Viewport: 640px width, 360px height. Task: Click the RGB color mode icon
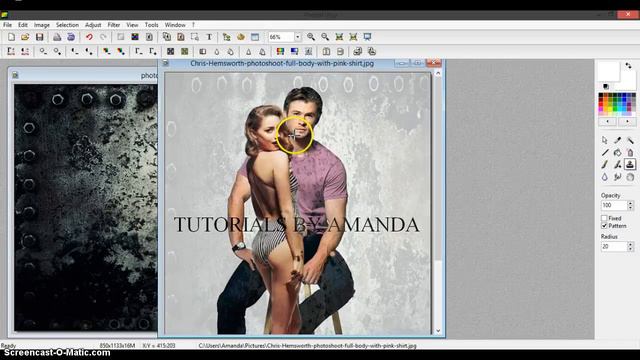tap(135, 37)
